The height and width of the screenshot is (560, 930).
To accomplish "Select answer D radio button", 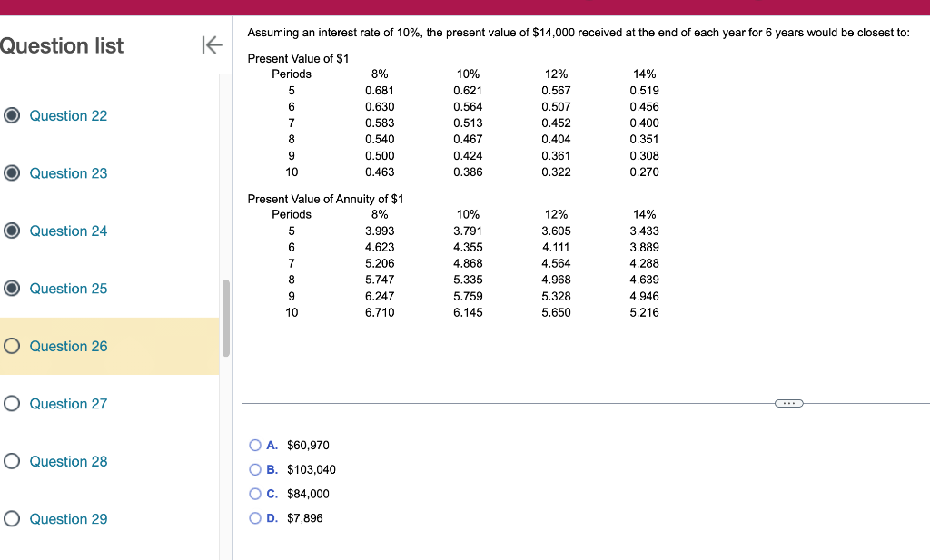I will tap(255, 518).
